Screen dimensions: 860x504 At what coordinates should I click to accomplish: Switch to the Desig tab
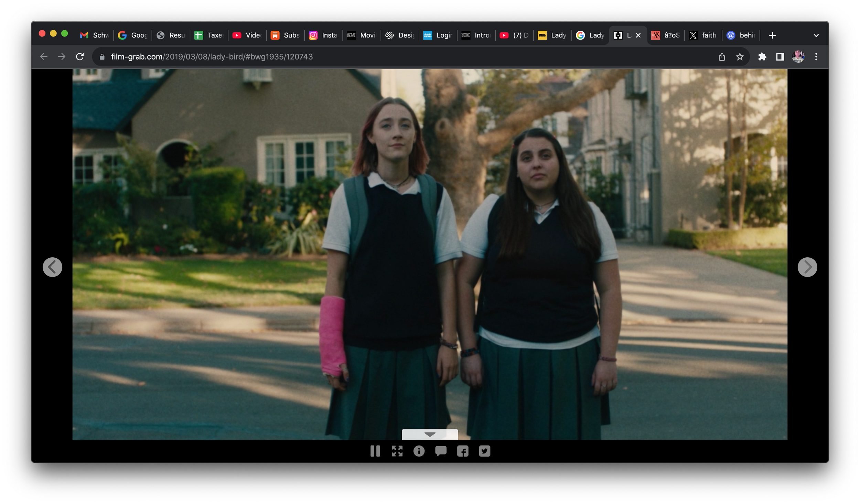pyautogui.click(x=400, y=35)
